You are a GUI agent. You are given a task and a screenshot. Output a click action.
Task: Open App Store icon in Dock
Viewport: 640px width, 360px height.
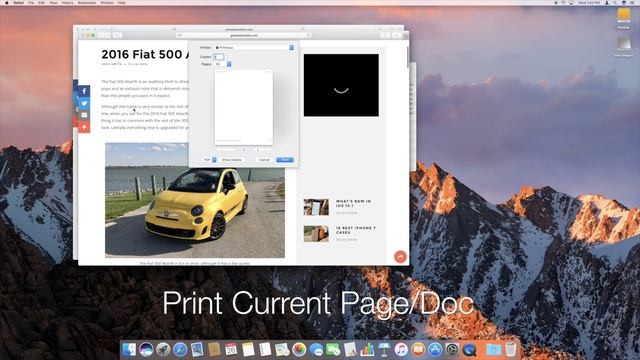pos(435,350)
